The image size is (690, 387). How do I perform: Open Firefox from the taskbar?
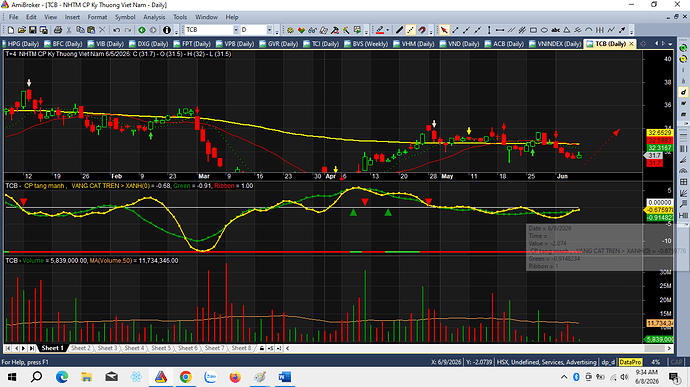(x=235, y=377)
